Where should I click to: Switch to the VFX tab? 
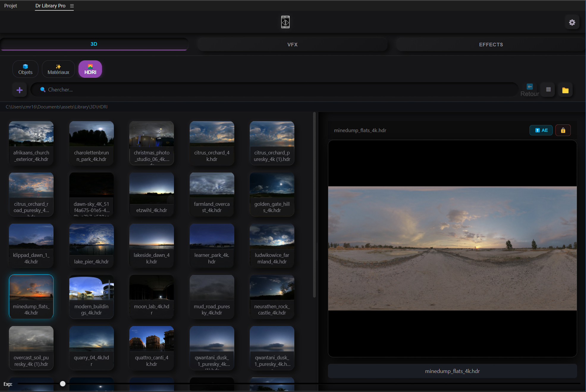(x=292, y=45)
